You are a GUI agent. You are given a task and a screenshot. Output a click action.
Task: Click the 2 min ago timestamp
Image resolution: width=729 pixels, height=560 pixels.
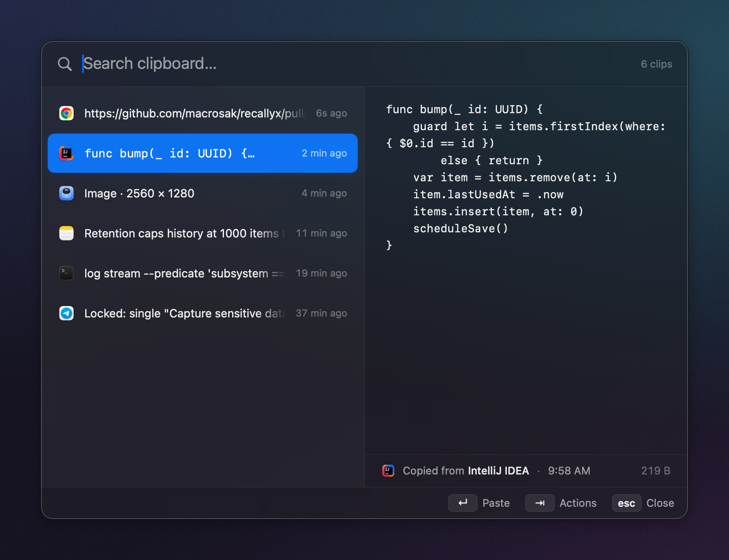(x=324, y=153)
